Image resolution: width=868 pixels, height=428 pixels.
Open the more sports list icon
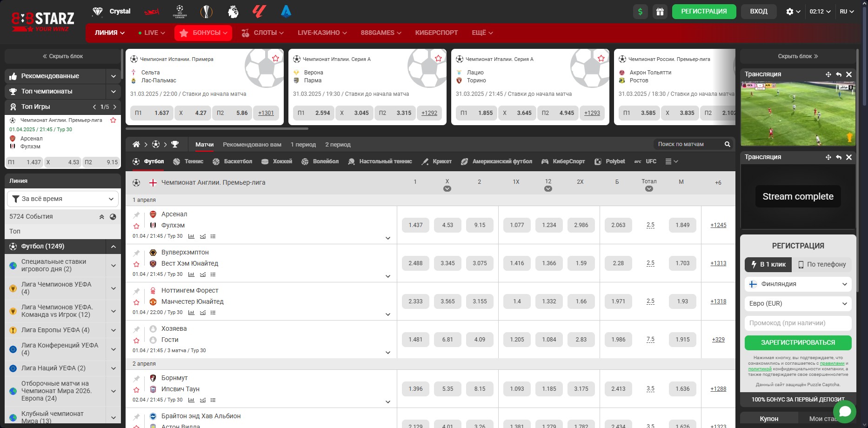[x=671, y=161]
